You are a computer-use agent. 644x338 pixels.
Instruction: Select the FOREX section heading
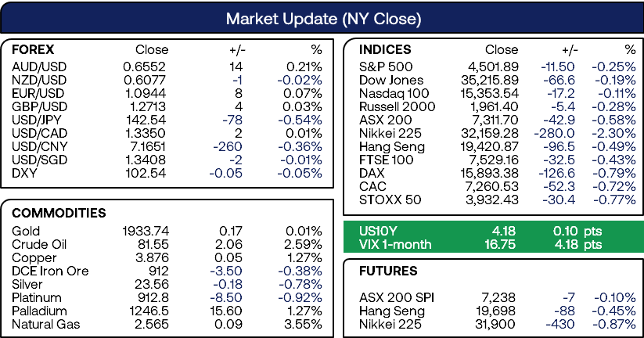(33, 50)
